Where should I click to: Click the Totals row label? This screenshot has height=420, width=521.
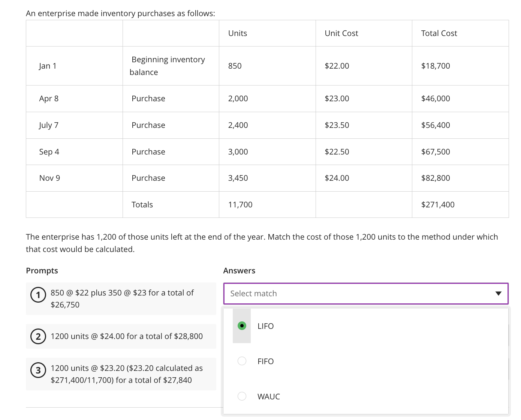142,205
